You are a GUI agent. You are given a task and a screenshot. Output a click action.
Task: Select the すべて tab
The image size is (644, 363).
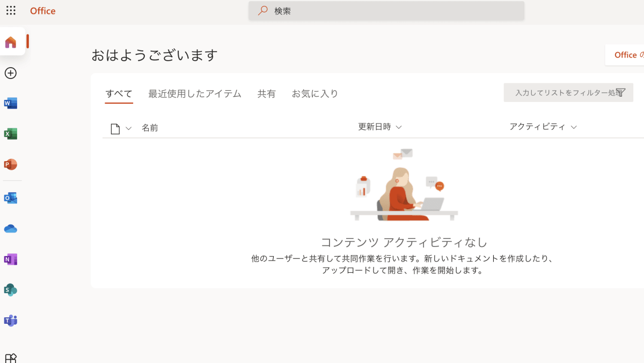coord(119,93)
